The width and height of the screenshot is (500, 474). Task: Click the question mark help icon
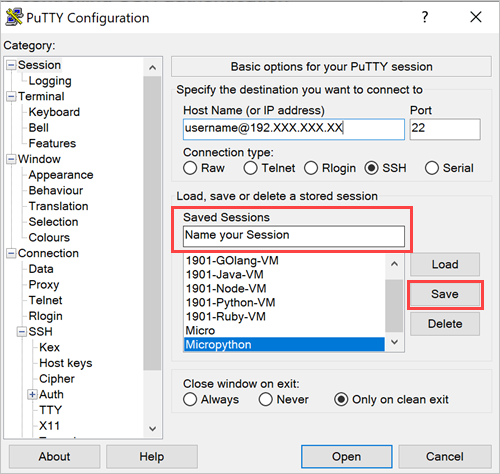tap(425, 17)
